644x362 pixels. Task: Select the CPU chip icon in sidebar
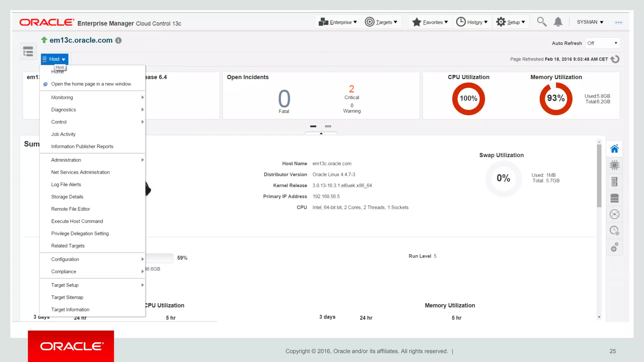pos(614,165)
